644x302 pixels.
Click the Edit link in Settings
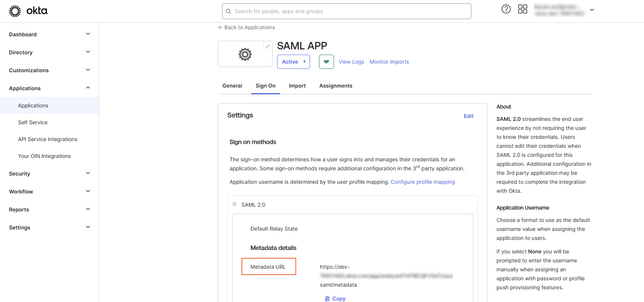[468, 116]
